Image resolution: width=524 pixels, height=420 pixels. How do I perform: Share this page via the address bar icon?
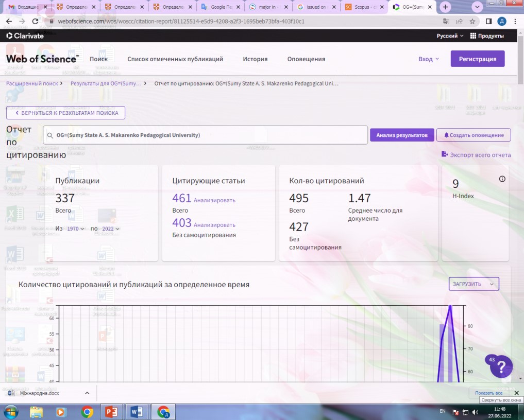click(459, 22)
